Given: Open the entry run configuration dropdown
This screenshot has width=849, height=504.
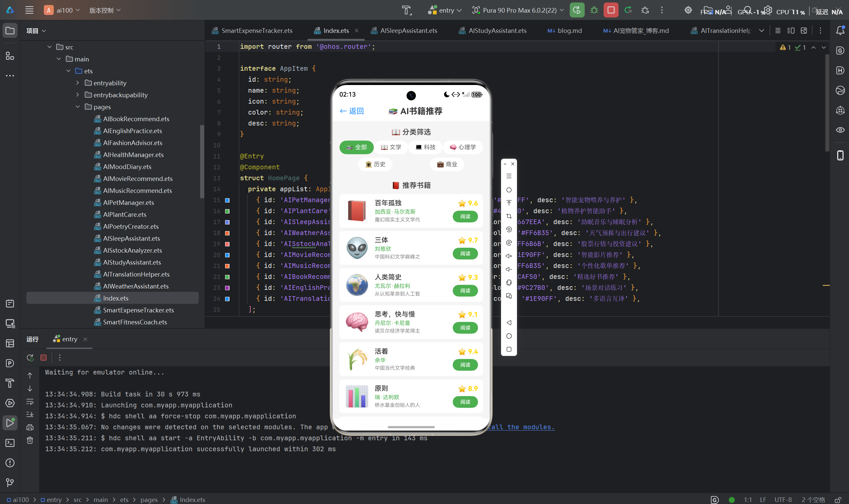Looking at the screenshot, I should (445, 10).
